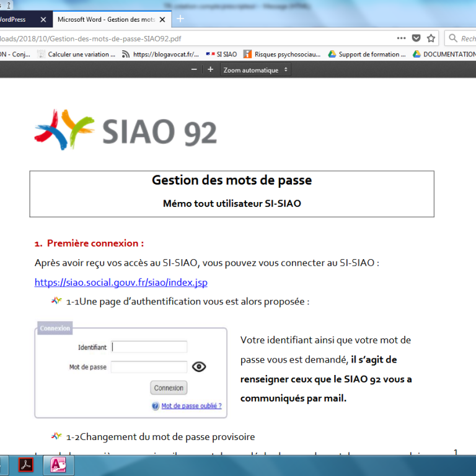The width and height of the screenshot is (476, 476).
Task: Click the Pocket save icon in address bar
Action: click(417, 38)
